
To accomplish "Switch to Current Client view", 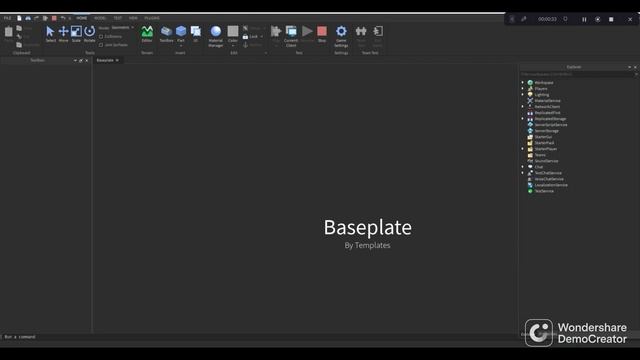I will [x=291, y=36].
